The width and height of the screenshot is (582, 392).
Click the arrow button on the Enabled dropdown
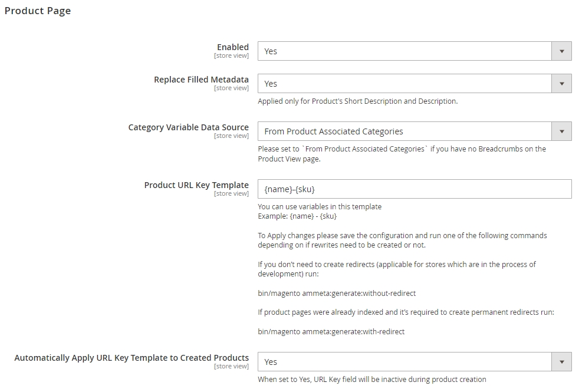click(561, 51)
